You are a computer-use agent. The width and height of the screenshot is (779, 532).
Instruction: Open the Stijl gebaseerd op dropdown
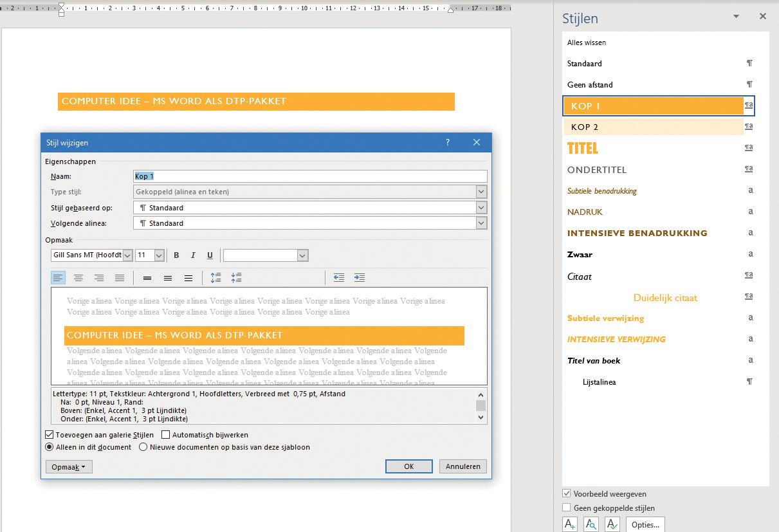[481, 208]
